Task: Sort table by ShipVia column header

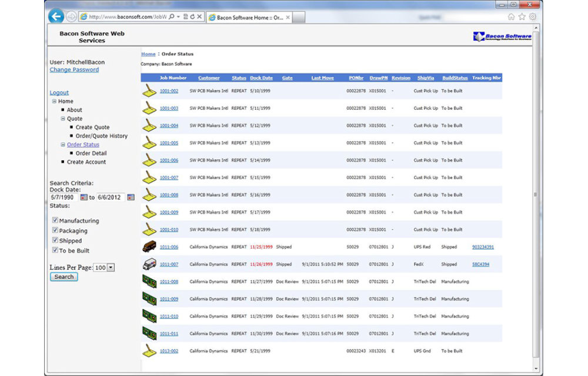Action: 426,78
